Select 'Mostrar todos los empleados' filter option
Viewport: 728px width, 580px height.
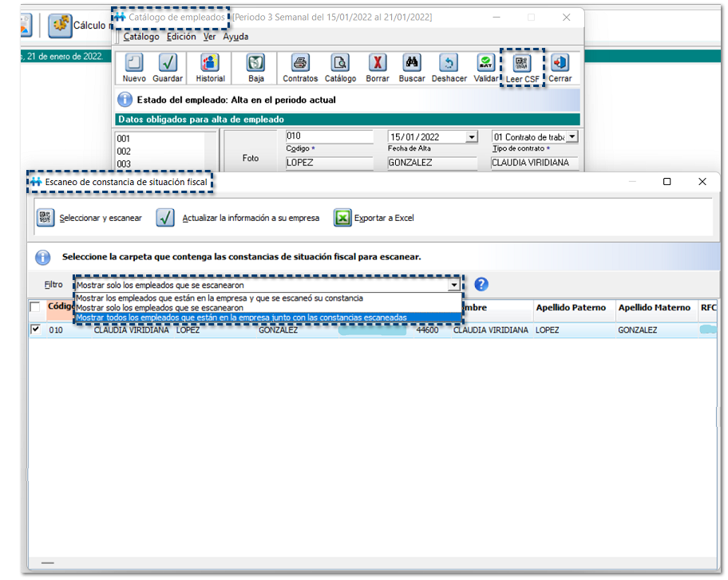(242, 318)
